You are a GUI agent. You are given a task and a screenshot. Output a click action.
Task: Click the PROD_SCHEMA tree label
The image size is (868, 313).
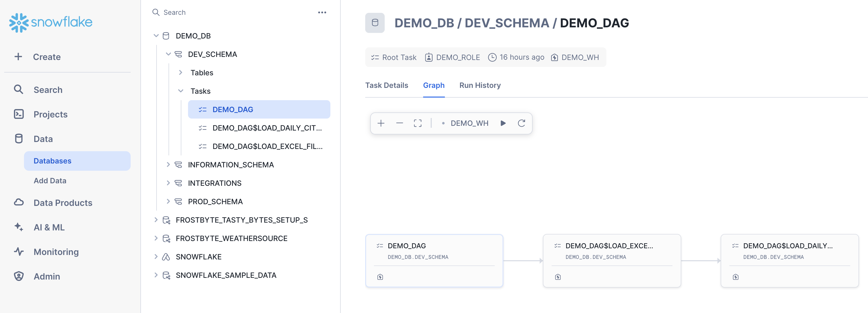point(215,201)
